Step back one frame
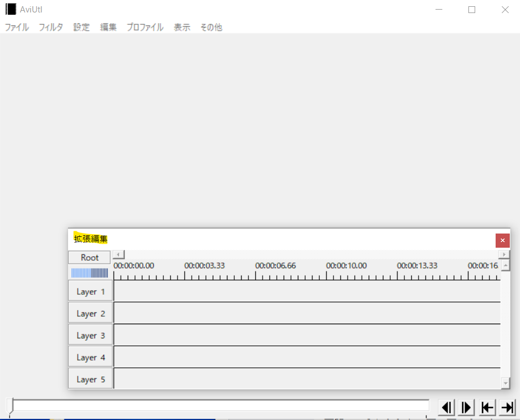This screenshot has height=420, width=520. 447,408
